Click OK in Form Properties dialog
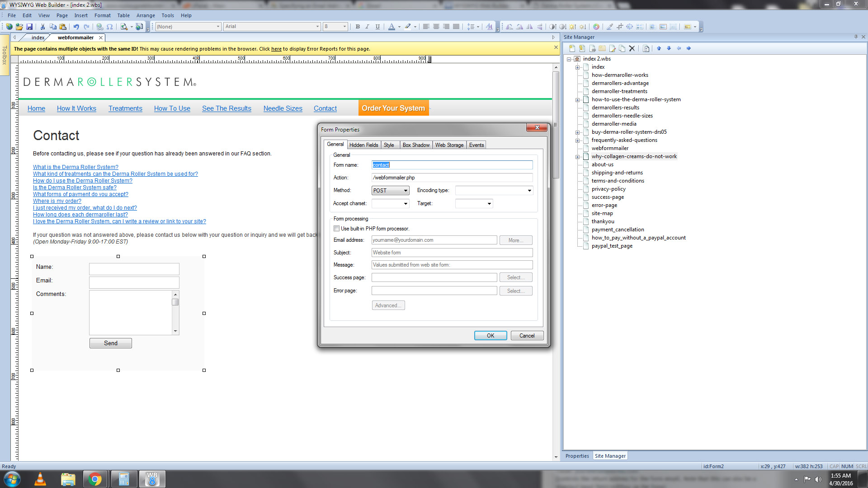The image size is (868, 488). point(490,336)
